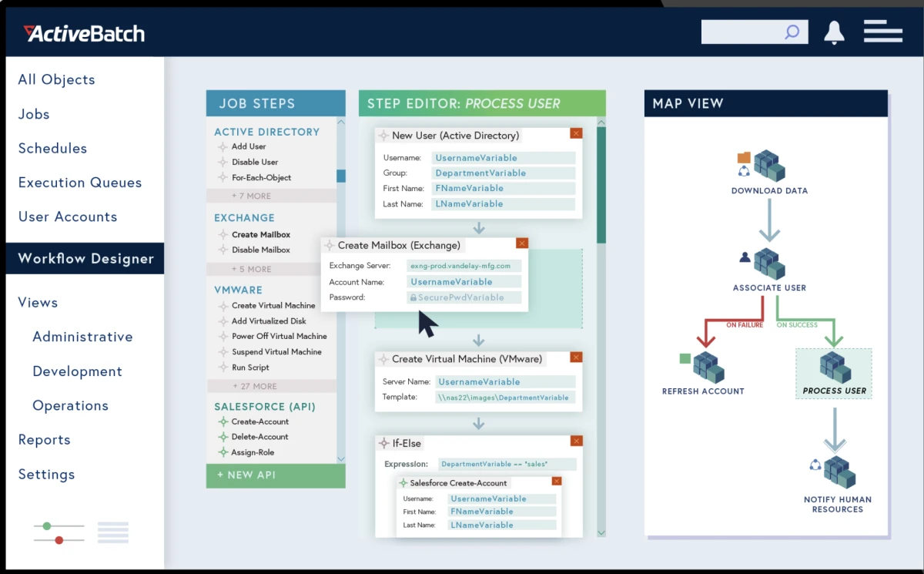Select Workflow Designer in the sidebar
This screenshot has width=924, height=574.
[85, 258]
